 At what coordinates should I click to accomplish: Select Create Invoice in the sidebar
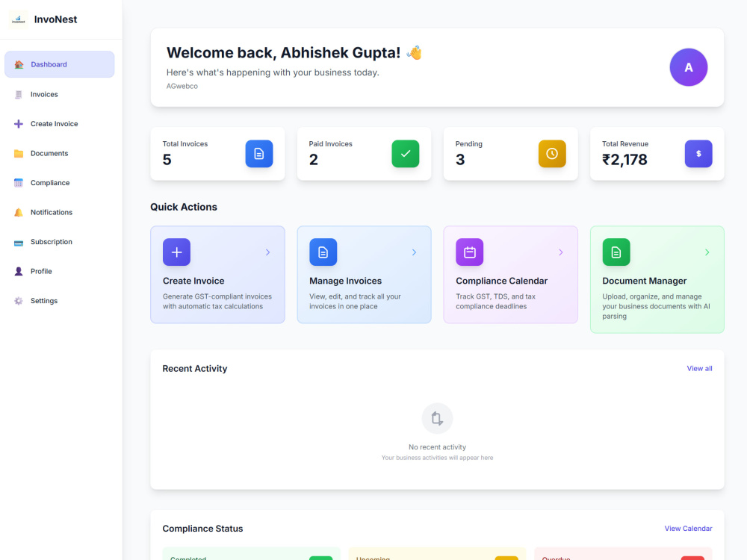pyautogui.click(x=60, y=124)
